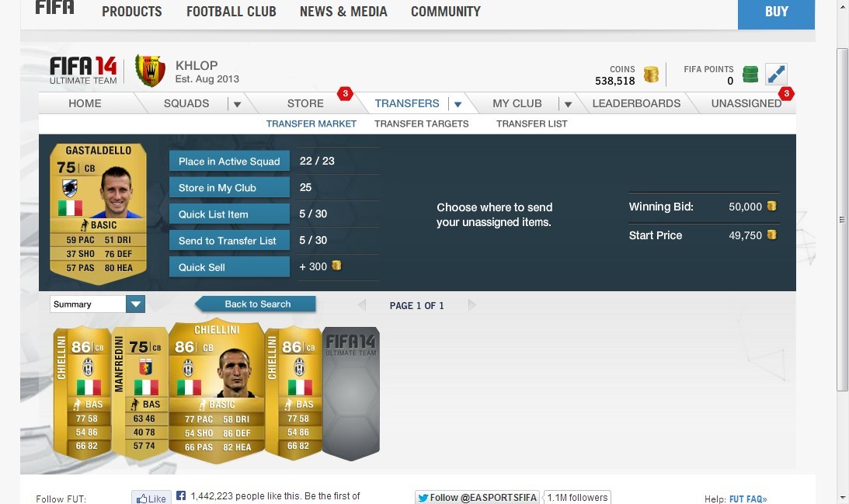This screenshot has height=504, width=849.
Task: Open the Store tab
Action: tap(305, 103)
